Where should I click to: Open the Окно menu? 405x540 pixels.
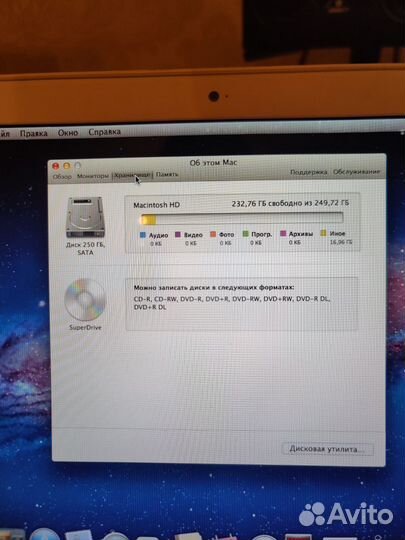pos(68,133)
